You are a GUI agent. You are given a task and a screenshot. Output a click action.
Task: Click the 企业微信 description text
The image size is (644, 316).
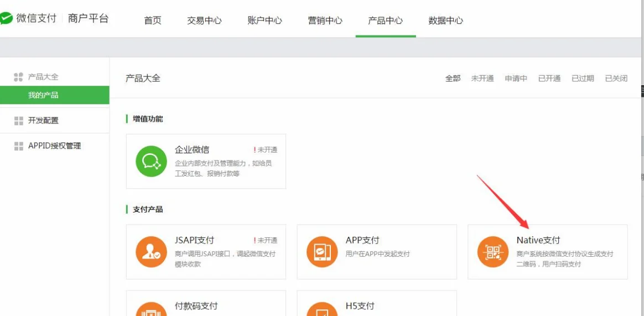(x=224, y=168)
